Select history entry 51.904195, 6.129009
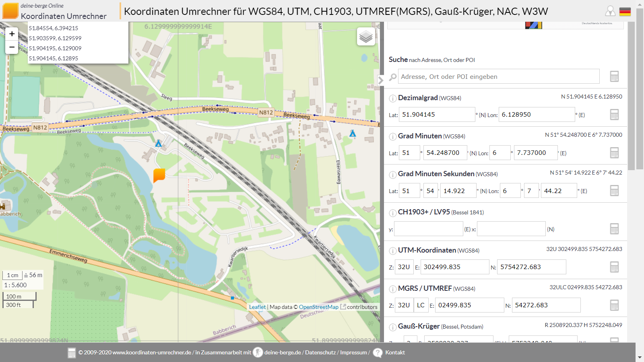 pos(55,48)
